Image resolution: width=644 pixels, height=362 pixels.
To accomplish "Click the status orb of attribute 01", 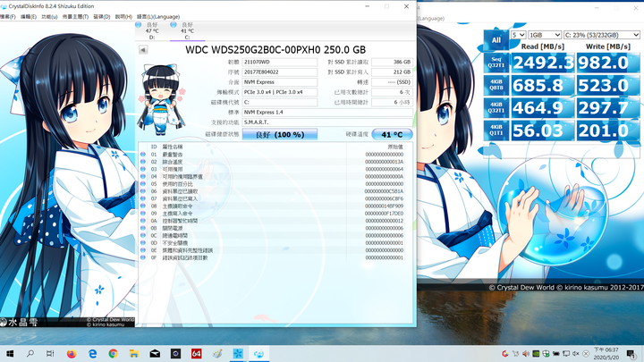I will (x=143, y=155).
